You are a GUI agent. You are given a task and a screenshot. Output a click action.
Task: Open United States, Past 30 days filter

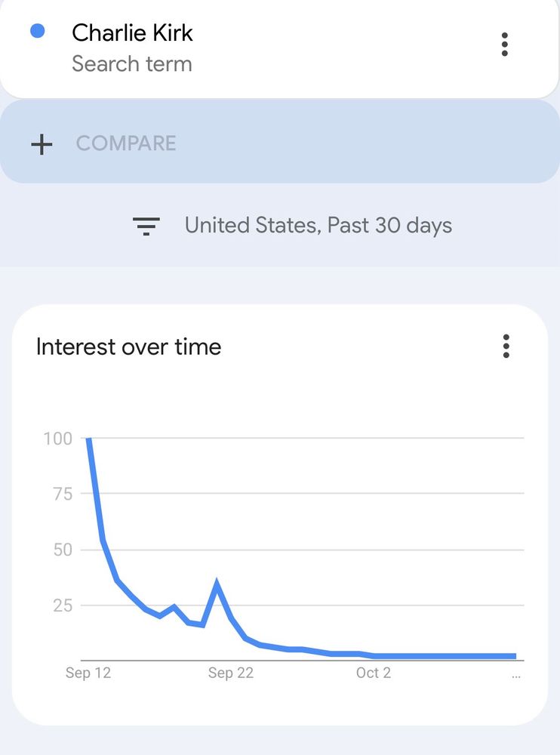pos(318,225)
